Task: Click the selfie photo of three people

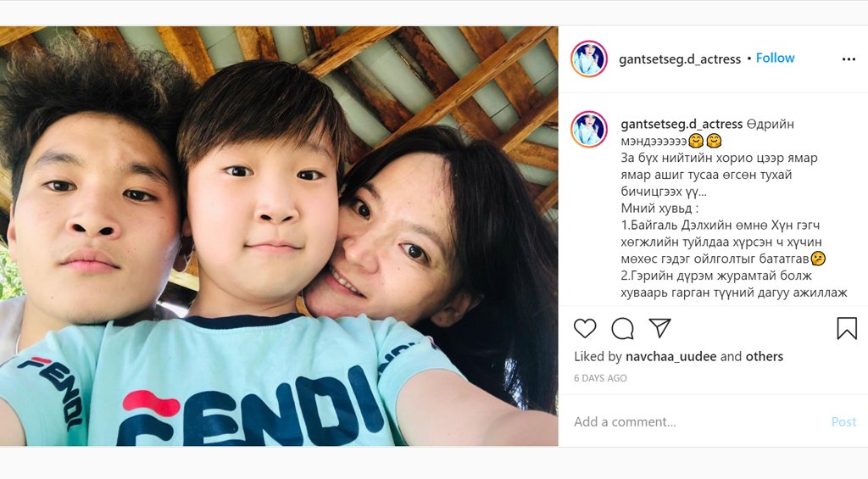Action: pyautogui.click(x=279, y=236)
